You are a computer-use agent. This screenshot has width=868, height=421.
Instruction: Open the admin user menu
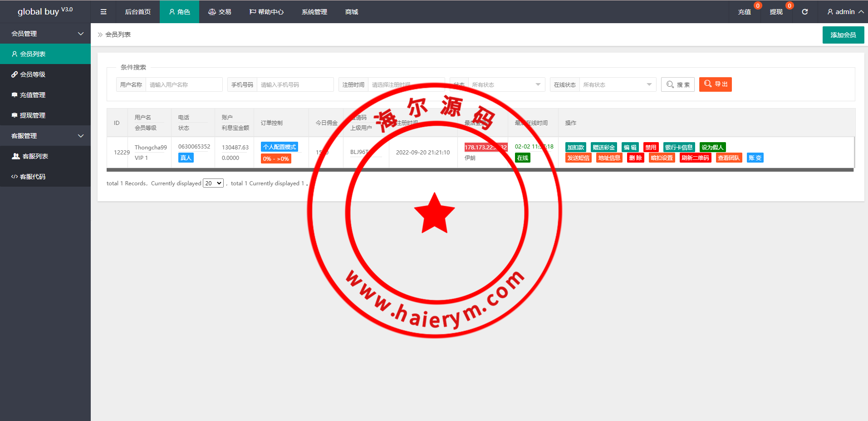[x=845, y=12]
